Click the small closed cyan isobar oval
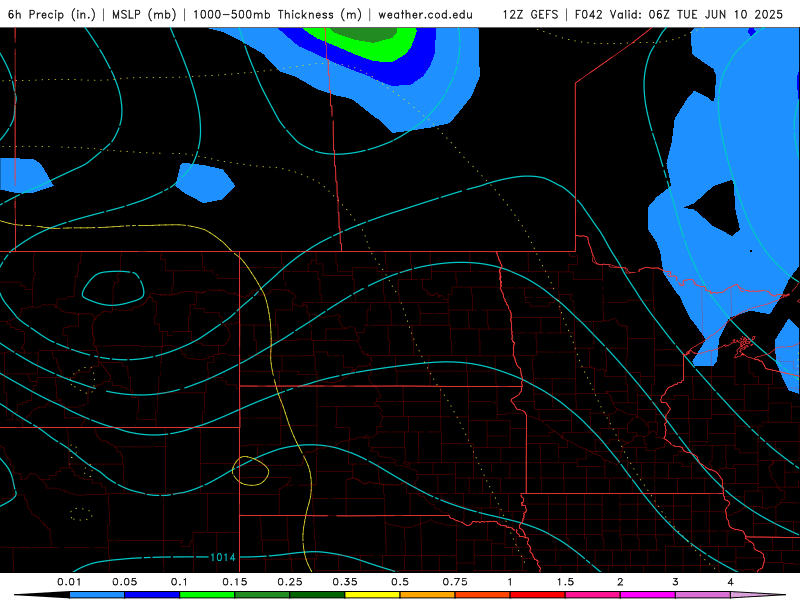This screenshot has width=800, height=600. (113, 288)
